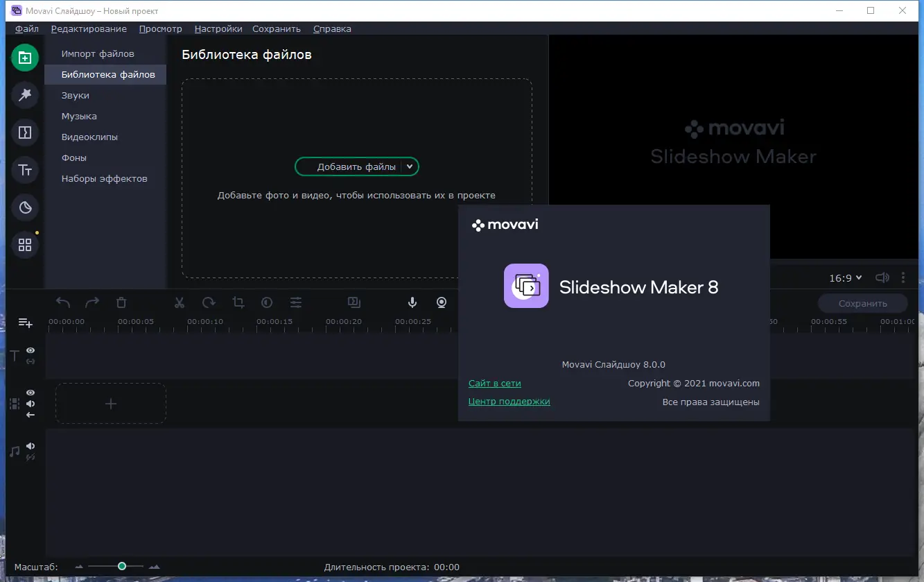924x582 pixels.
Task: Select the Crop tool in the toolbar
Action: tap(238, 302)
